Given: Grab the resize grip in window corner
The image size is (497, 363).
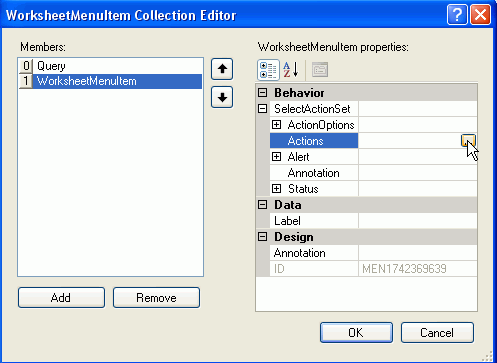Looking at the screenshot, I should [488, 356].
